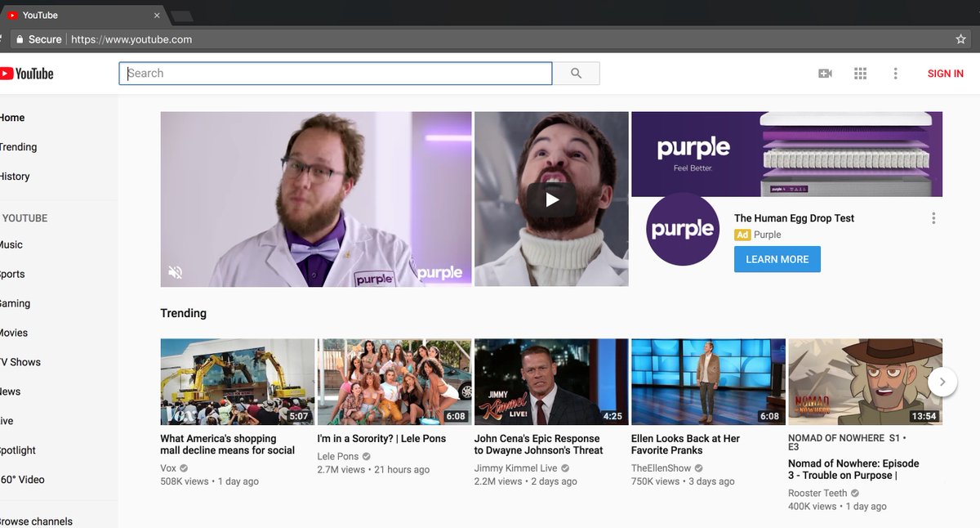Click the Purple mattress banner image
The image size is (980, 528).
787,154
